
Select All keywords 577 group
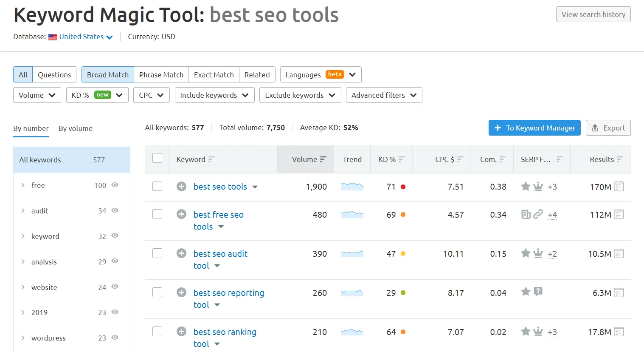(72, 160)
